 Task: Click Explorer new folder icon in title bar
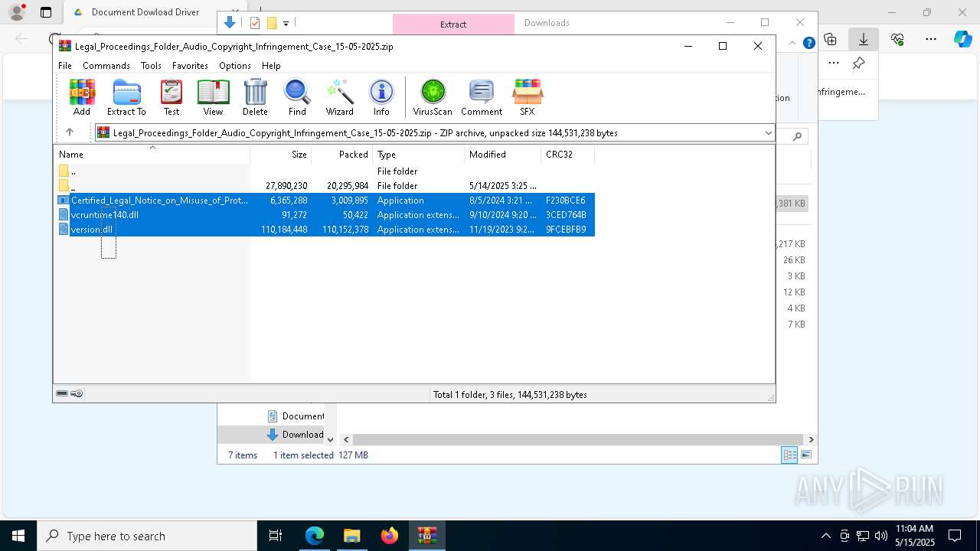(x=272, y=23)
